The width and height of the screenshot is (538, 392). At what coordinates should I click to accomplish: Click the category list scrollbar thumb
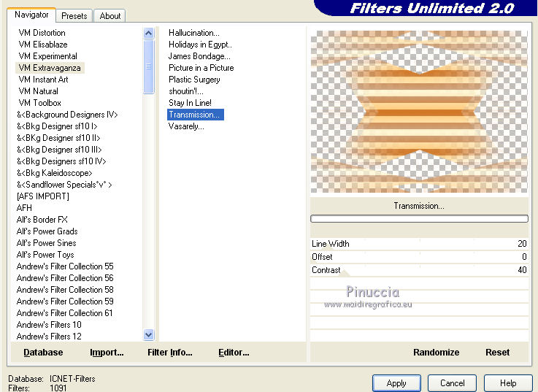[x=149, y=66]
